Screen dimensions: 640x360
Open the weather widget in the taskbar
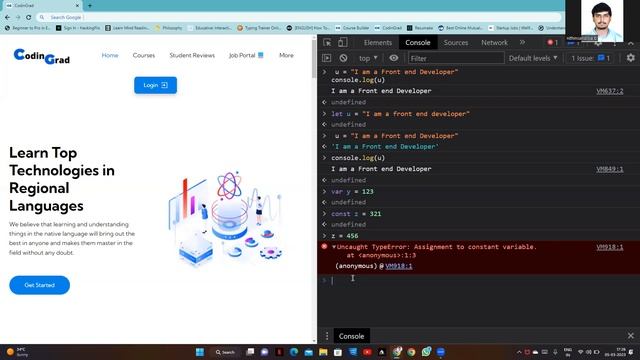coord(17,352)
